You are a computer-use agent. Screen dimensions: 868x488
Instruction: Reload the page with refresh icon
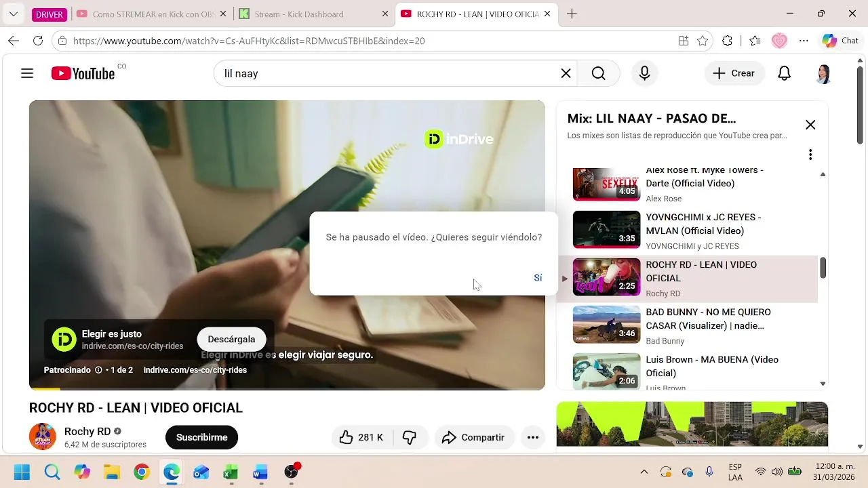pos(38,41)
